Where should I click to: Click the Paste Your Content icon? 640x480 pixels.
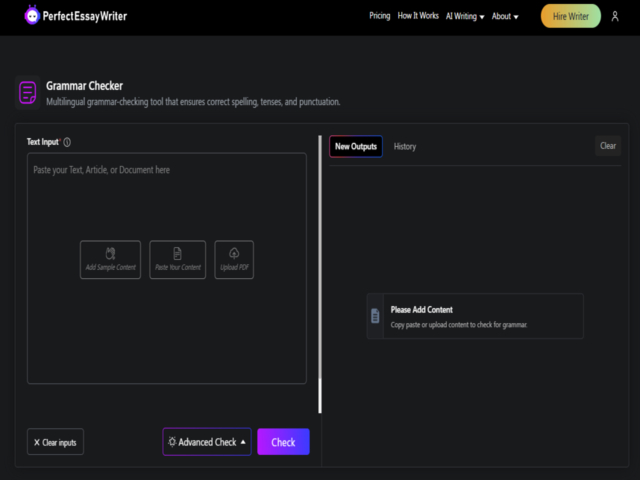(178, 254)
